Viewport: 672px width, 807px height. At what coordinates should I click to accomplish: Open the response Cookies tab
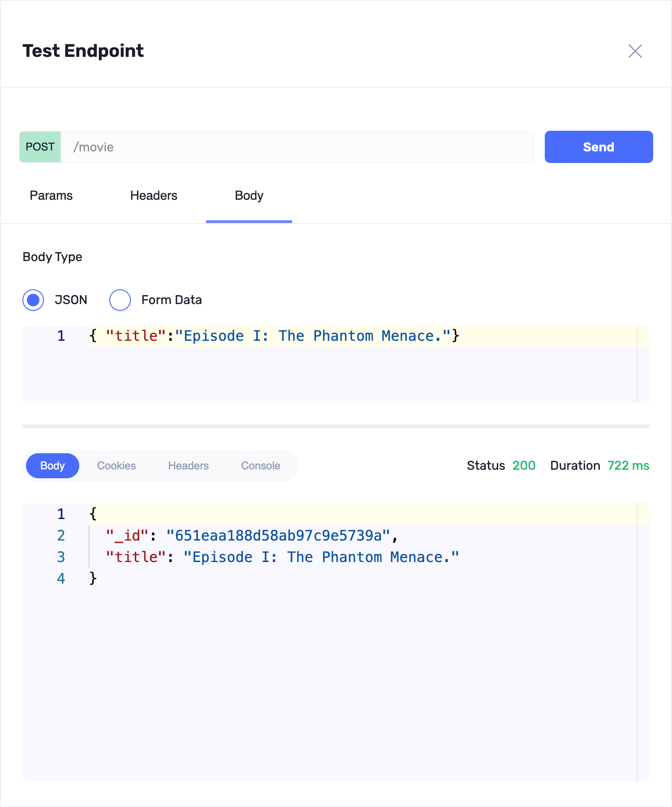pos(116,466)
